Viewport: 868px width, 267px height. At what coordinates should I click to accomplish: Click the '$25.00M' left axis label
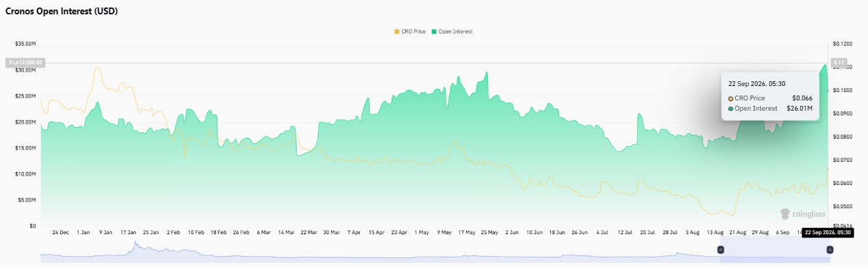25,96
